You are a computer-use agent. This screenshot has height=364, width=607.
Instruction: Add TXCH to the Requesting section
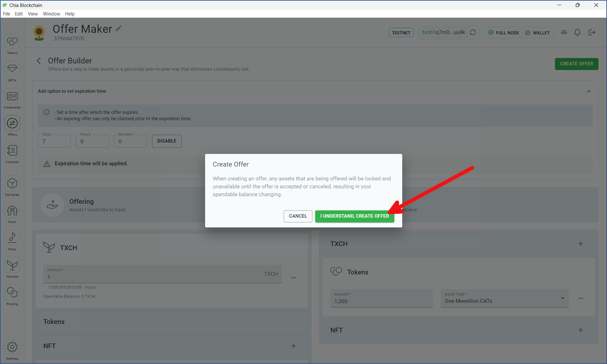[x=580, y=244]
